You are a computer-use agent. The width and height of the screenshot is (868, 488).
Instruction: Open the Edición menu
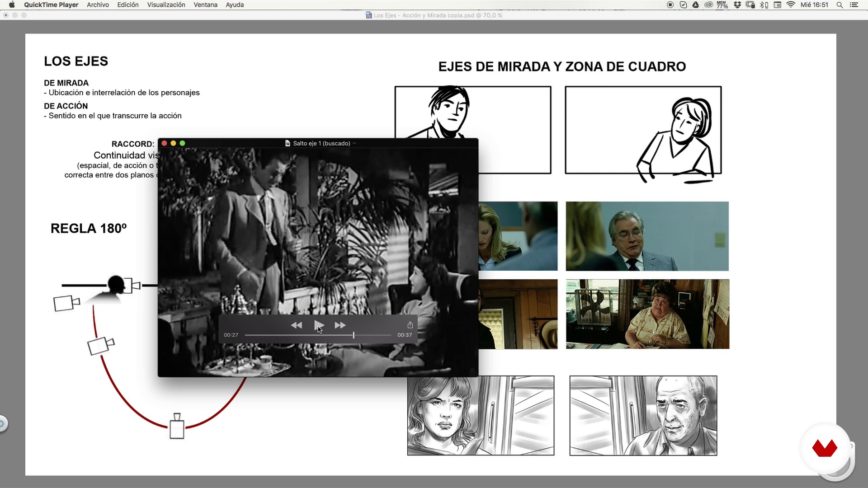(128, 5)
